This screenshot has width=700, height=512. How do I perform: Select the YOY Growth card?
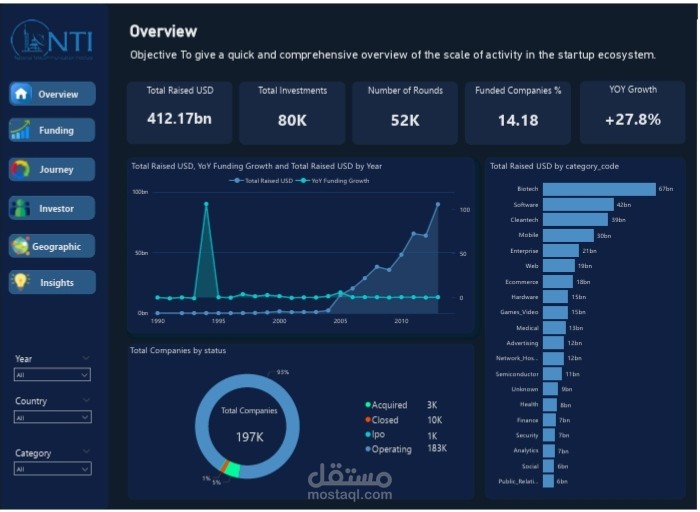[633, 112]
